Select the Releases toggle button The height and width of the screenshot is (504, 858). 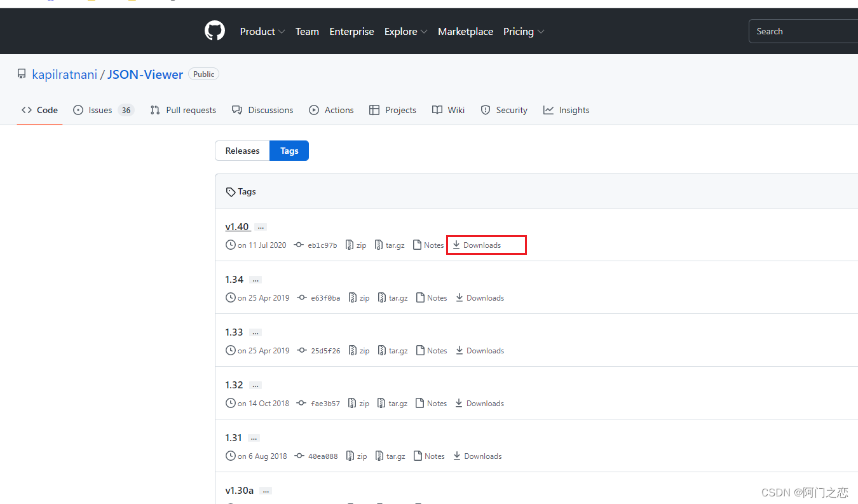(242, 151)
